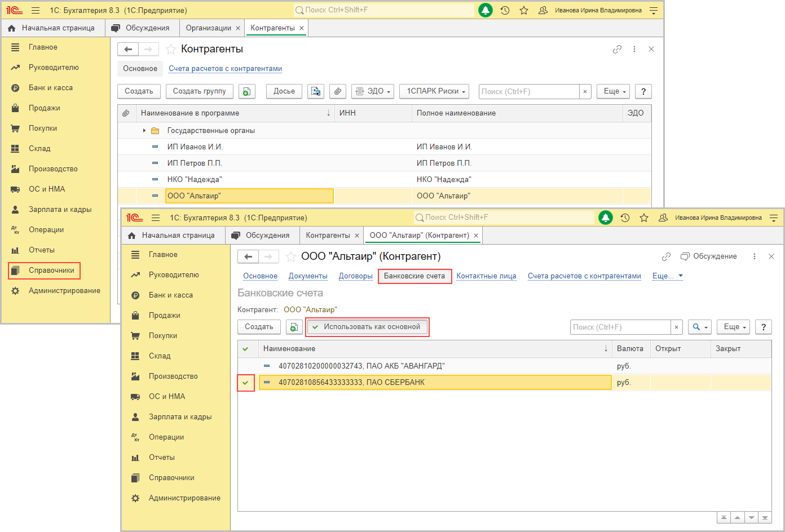The width and height of the screenshot is (785, 532).
Task: Click Использовать как основной button
Action: click(x=367, y=327)
